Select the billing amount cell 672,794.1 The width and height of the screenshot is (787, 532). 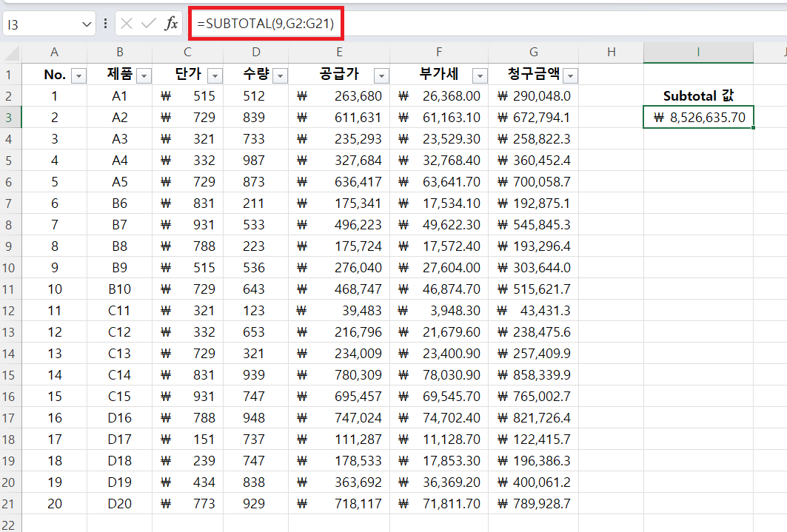[534, 118]
